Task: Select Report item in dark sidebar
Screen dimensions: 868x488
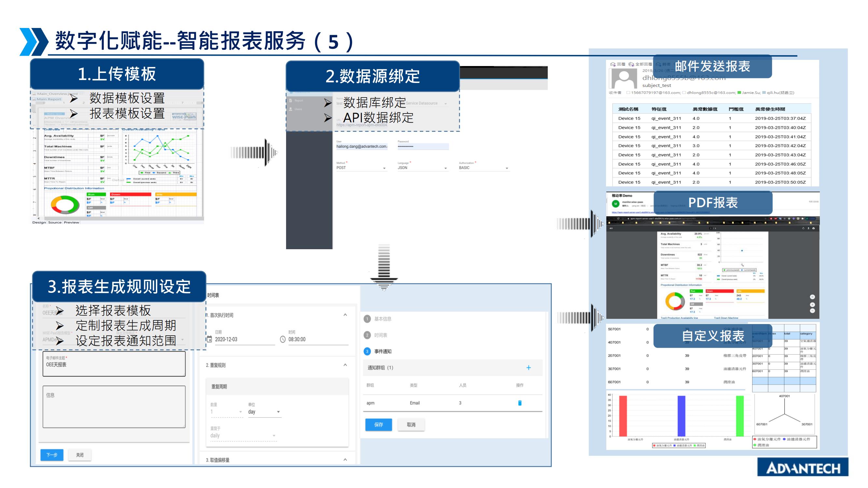Action: pos(298,100)
